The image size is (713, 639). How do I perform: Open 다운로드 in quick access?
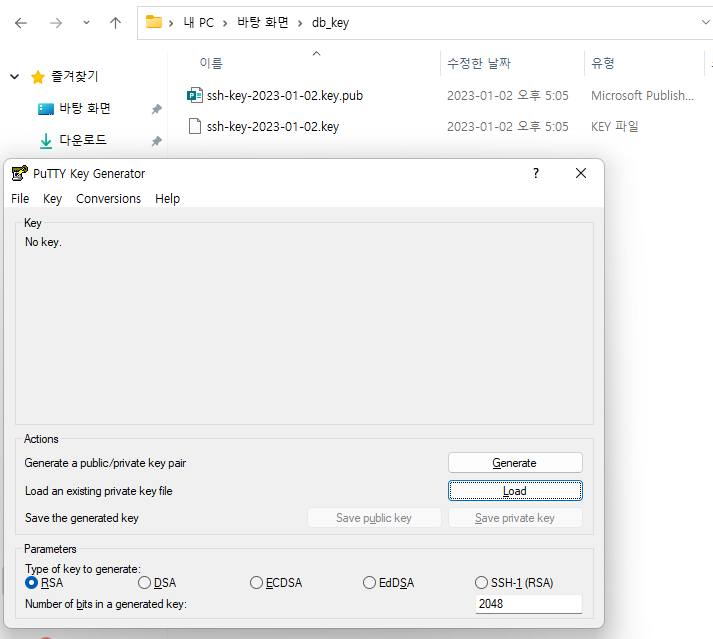[x=83, y=140]
